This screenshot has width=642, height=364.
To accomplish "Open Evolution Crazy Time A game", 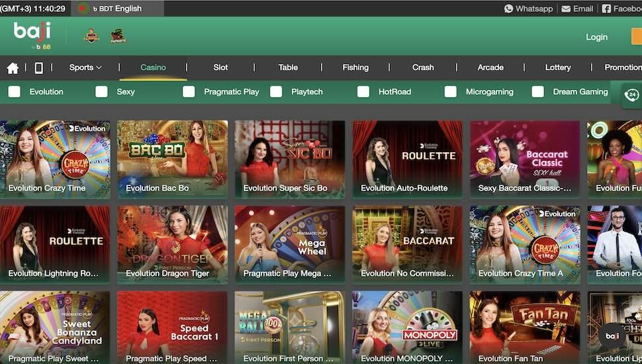I will click(525, 244).
